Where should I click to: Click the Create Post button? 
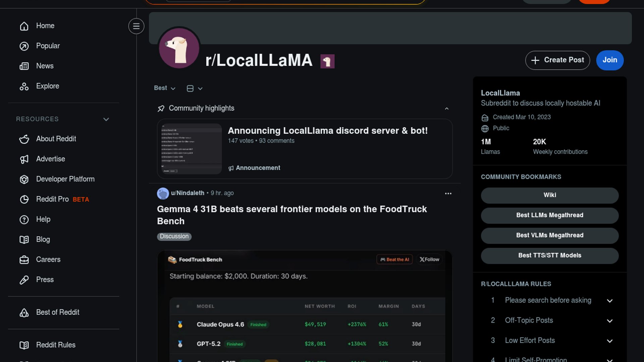[x=557, y=60]
